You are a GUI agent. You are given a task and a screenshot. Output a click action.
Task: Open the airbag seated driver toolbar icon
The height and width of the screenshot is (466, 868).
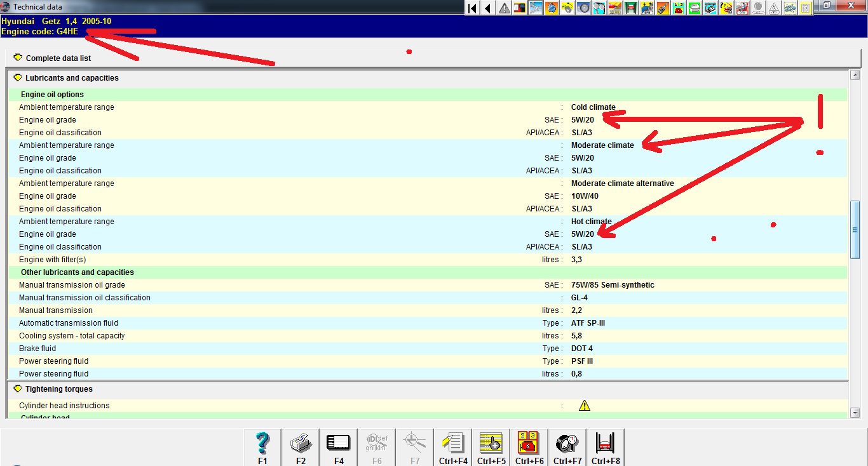743,8
